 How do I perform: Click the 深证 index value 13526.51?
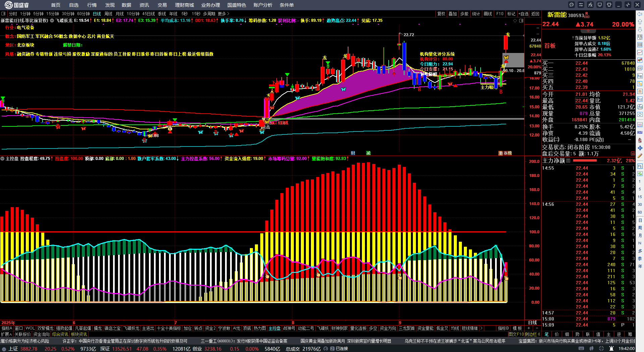click(121, 349)
